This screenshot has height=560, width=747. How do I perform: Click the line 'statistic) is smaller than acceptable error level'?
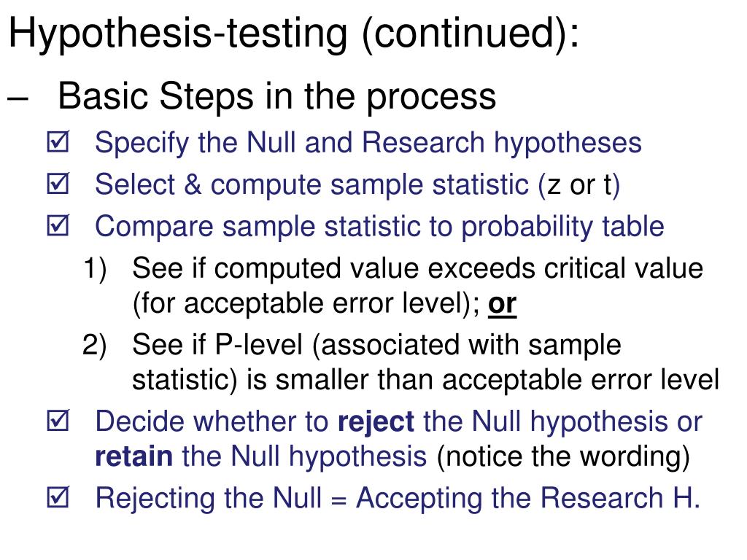point(425,381)
